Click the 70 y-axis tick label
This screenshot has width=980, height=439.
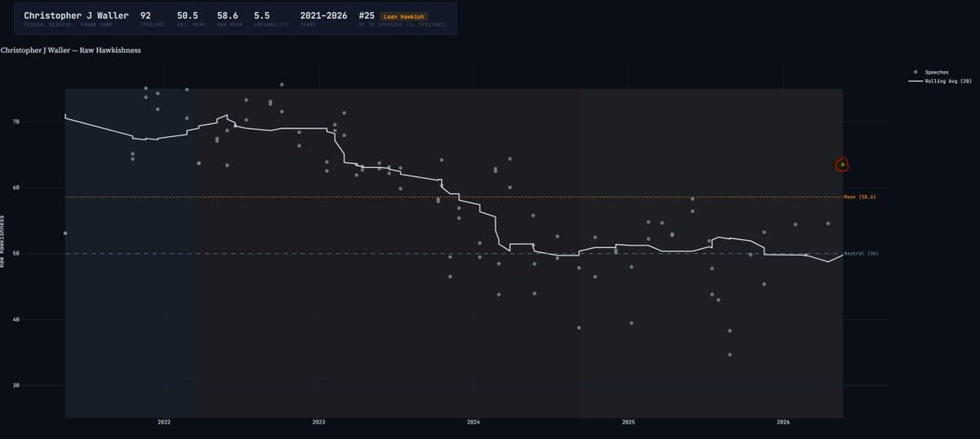point(16,122)
